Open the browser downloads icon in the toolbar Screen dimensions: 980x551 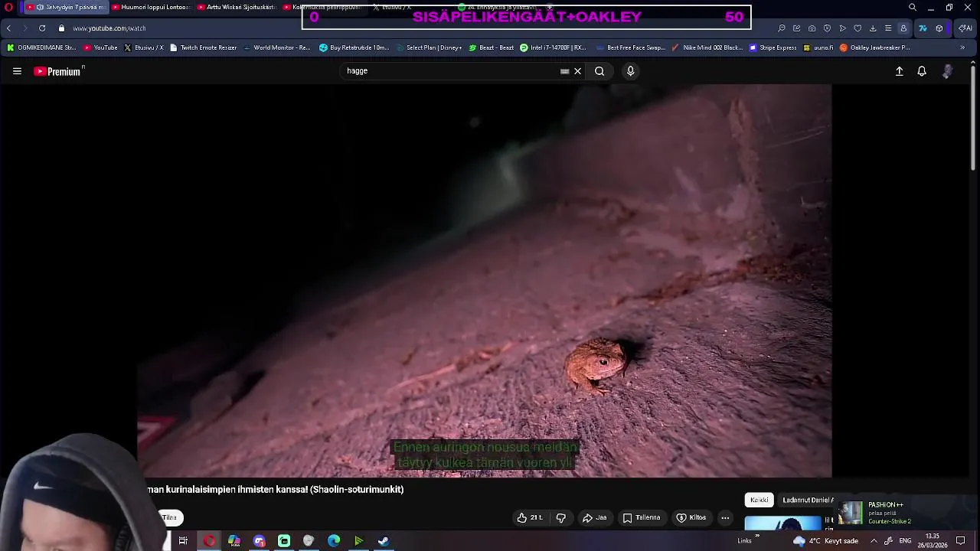(873, 28)
